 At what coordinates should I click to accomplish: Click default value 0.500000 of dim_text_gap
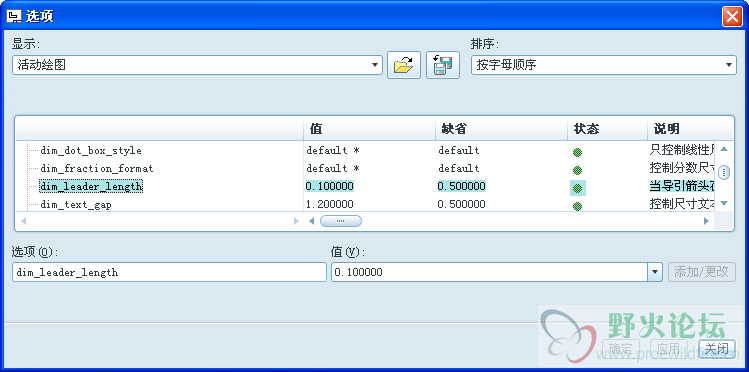[x=461, y=204]
